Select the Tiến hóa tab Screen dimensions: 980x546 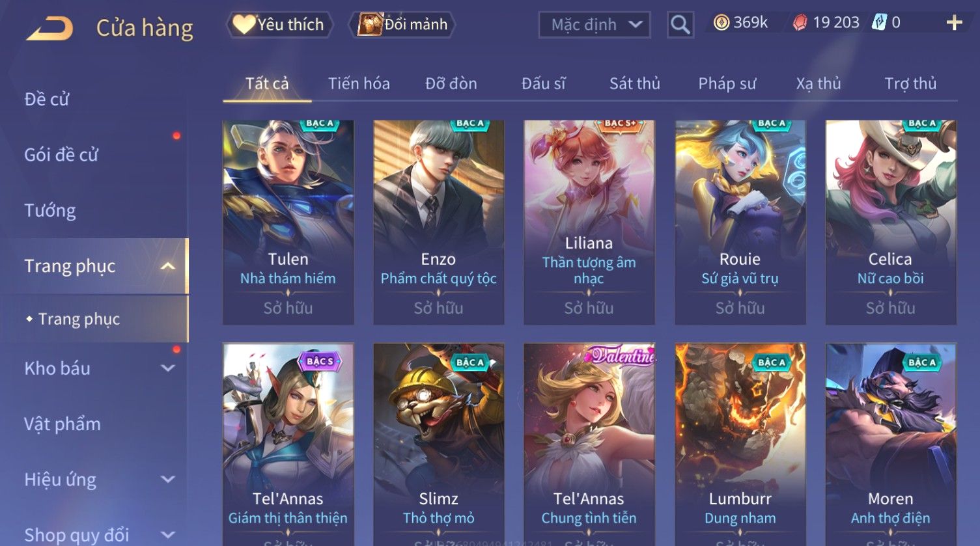click(359, 83)
